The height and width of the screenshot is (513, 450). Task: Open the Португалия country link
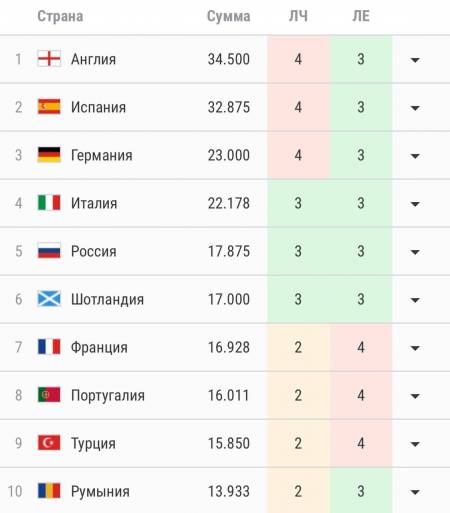coord(108,396)
